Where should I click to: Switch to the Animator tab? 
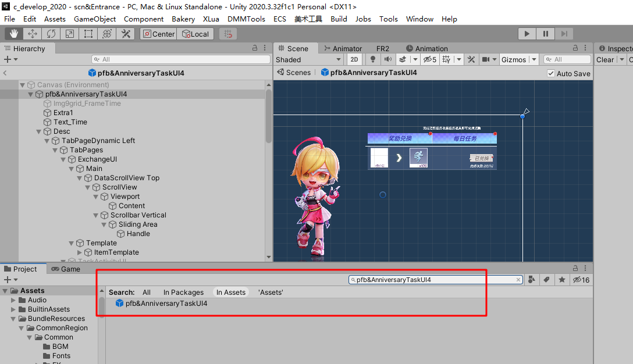(343, 48)
